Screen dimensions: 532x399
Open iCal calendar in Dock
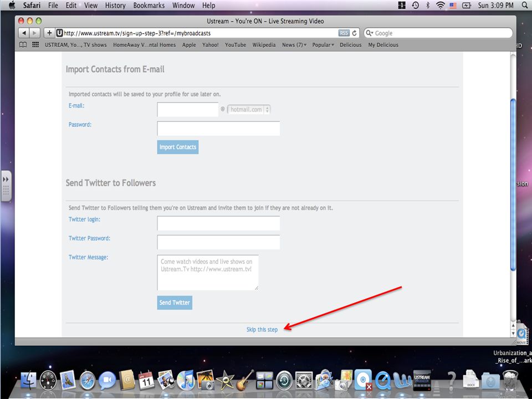coord(146,380)
